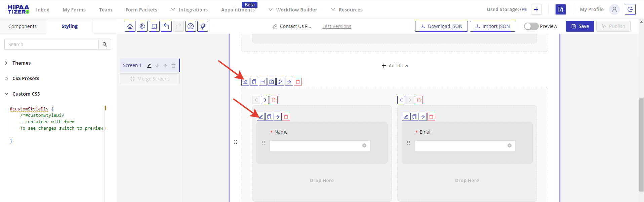The width and height of the screenshot is (644, 202).
Task: Open the Integrations dropdown menu
Action: (190, 10)
